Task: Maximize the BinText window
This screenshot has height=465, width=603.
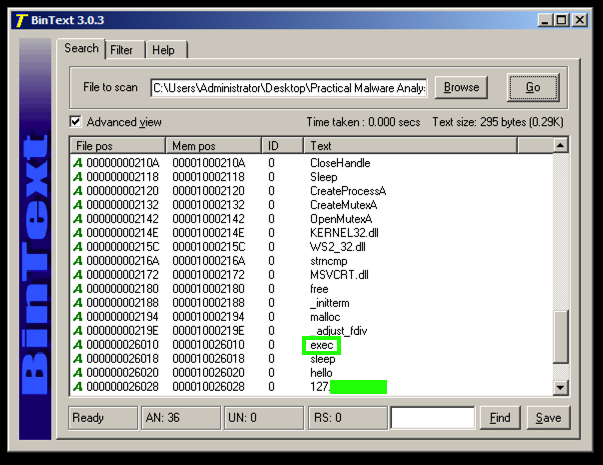Action: coord(561,20)
